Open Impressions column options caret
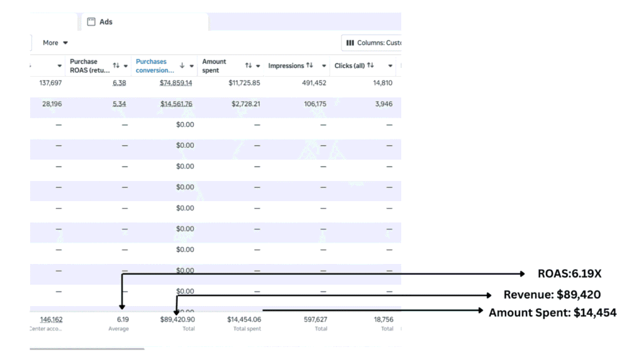644x362 pixels. tap(325, 65)
